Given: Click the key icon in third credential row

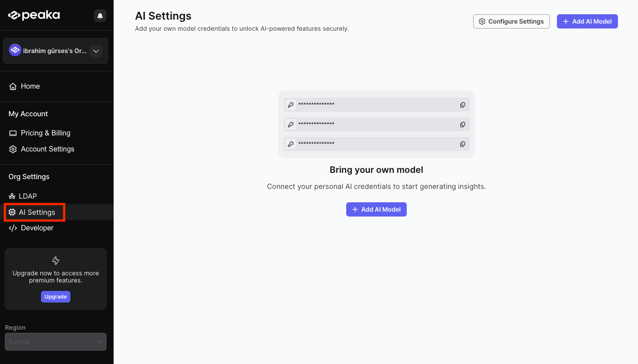Looking at the screenshot, I should [290, 144].
